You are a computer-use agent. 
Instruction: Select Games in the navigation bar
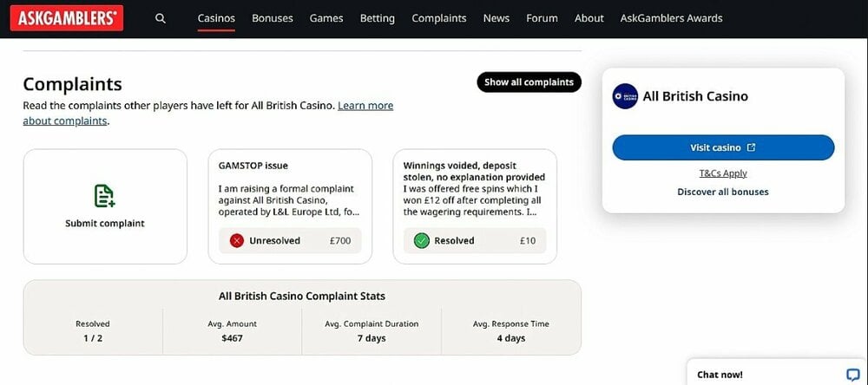click(x=326, y=18)
